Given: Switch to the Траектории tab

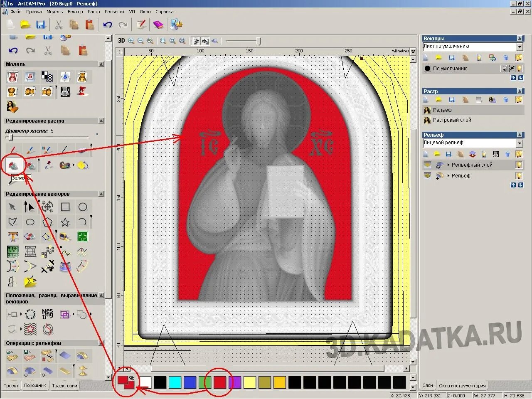Looking at the screenshot, I should click(64, 386).
